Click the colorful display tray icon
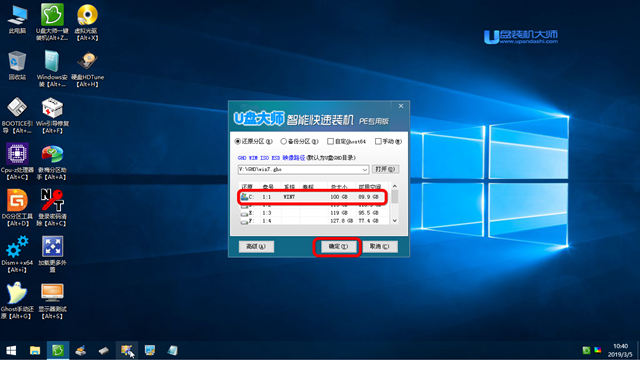Viewport: 640px width, 365px height. [598, 350]
